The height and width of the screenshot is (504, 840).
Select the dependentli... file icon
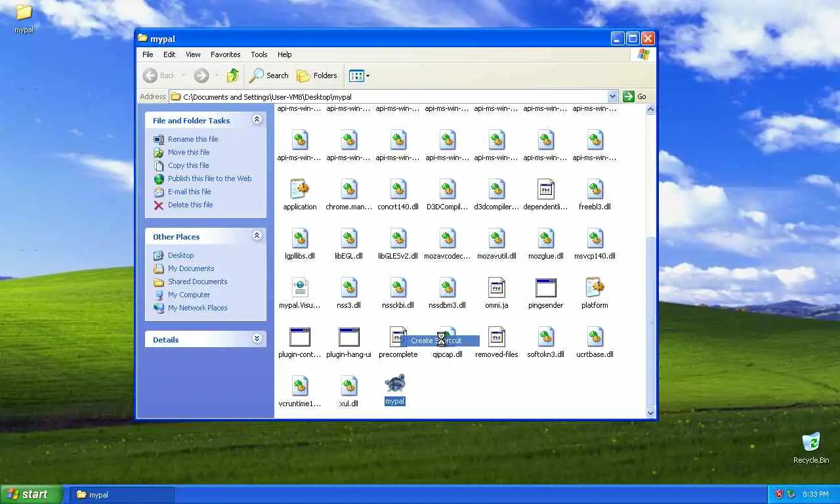tap(546, 189)
